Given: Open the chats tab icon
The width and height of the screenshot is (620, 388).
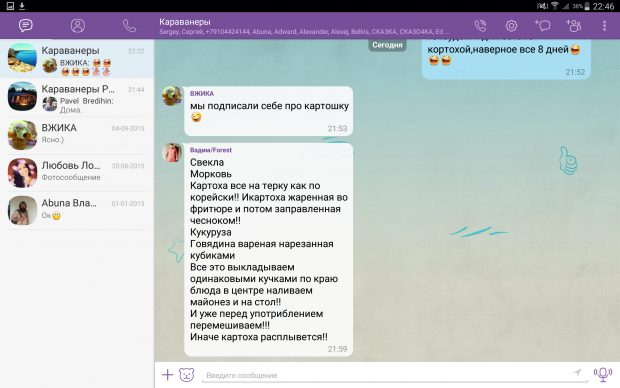Looking at the screenshot, I should pos(26,26).
